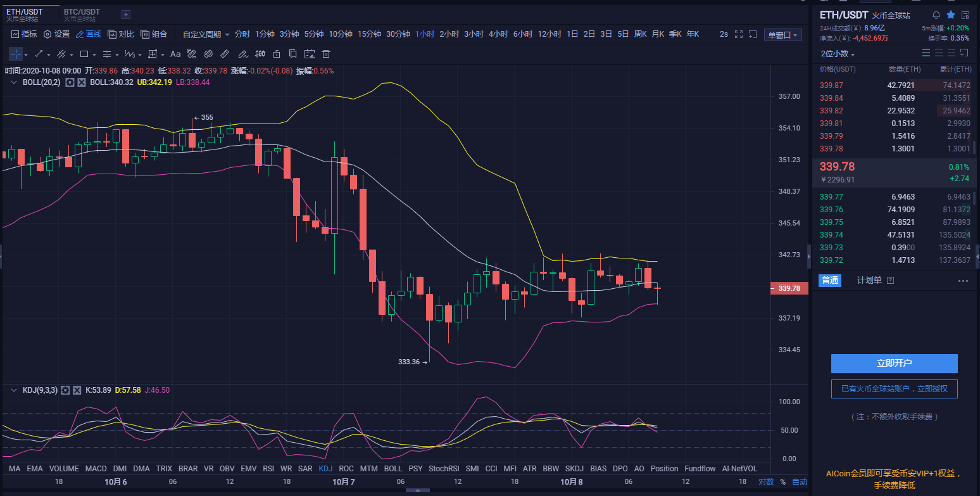Show both asks and bids order book view

[x=925, y=54]
